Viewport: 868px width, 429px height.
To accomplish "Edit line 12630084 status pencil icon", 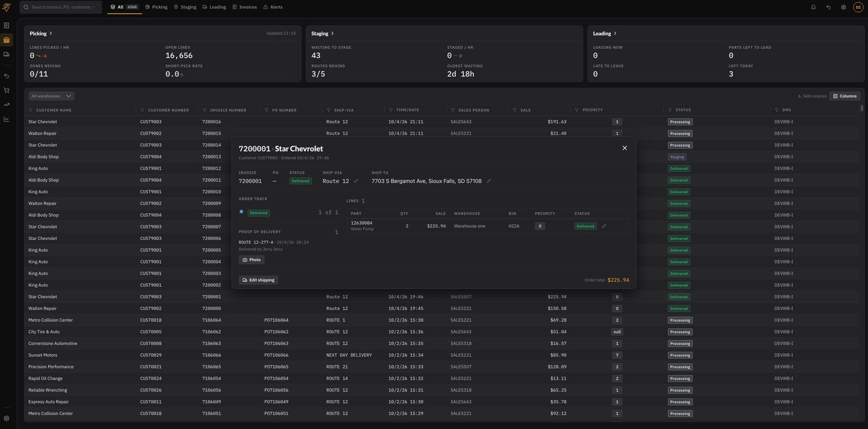I will click(604, 226).
